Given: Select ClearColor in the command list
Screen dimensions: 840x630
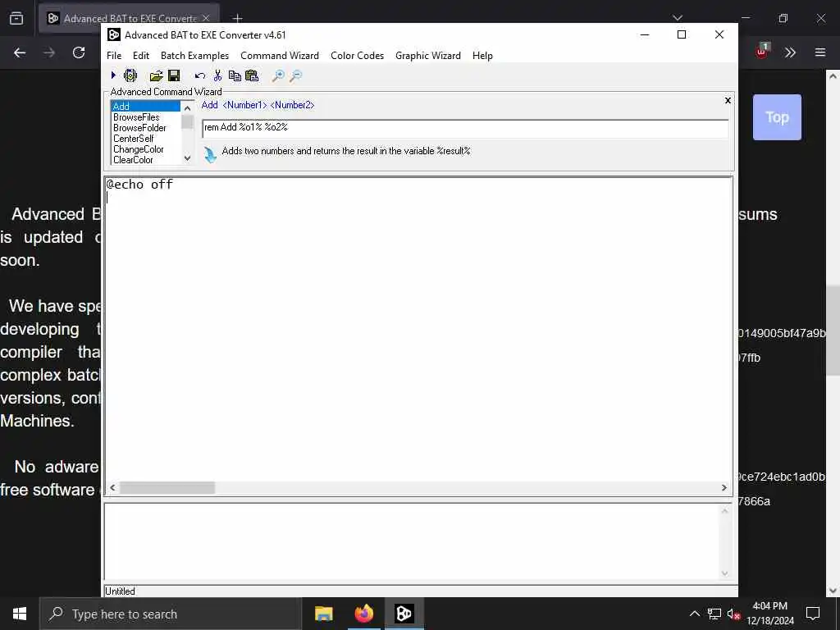Looking at the screenshot, I should 146,160.
